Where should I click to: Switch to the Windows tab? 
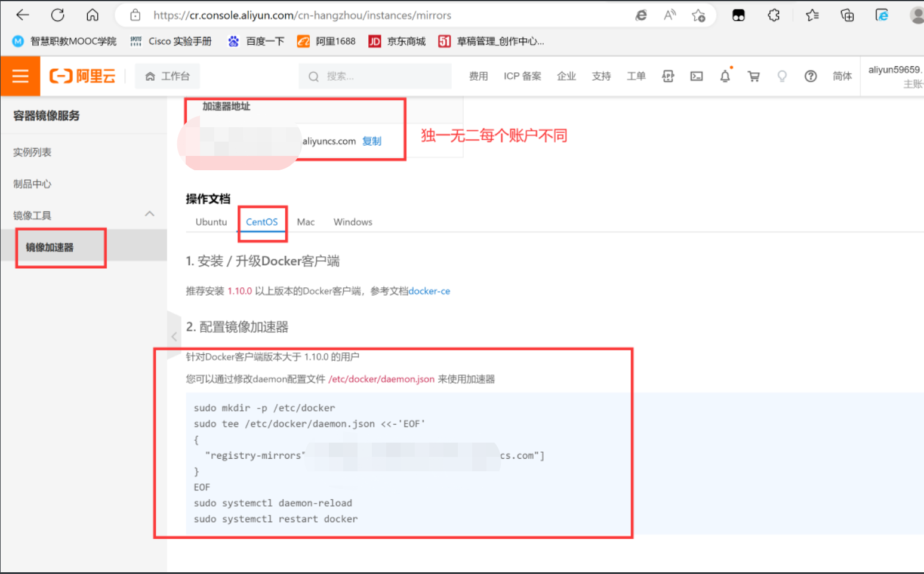click(353, 222)
